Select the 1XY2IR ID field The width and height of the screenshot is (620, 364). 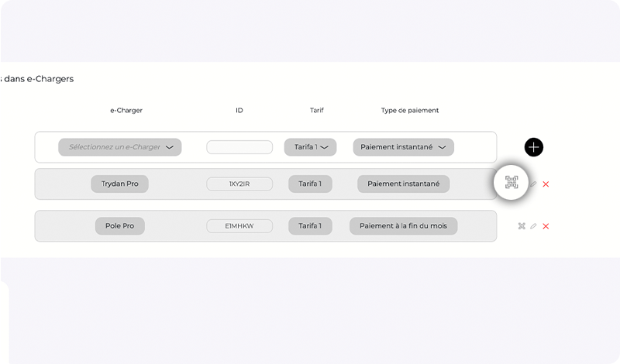(239, 184)
